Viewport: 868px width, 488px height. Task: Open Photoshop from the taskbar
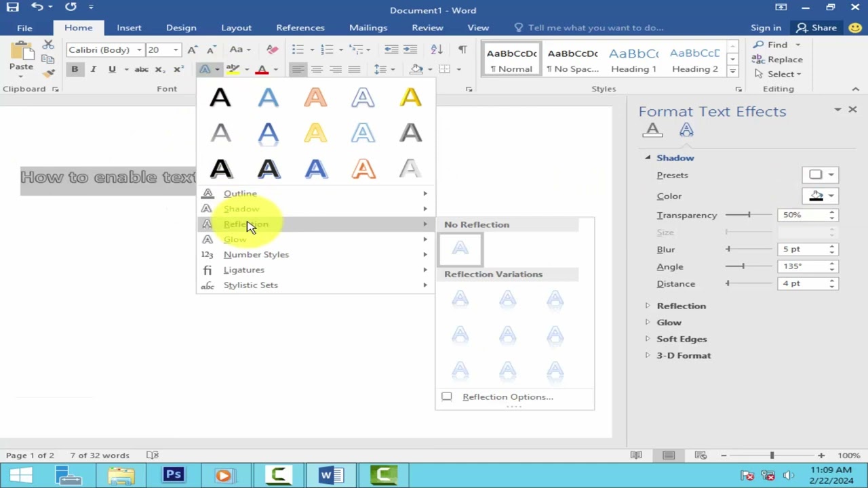click(173, 475)
